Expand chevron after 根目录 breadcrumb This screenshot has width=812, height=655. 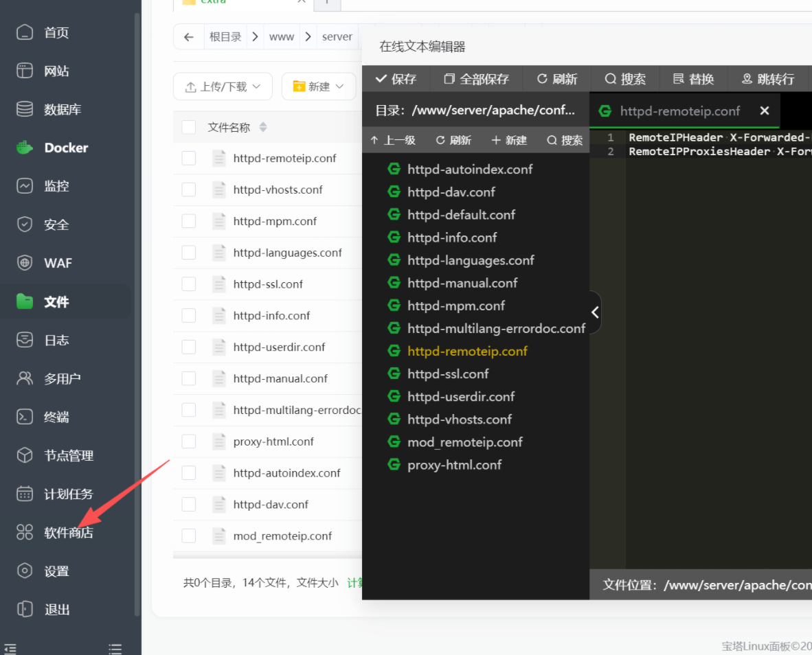pos(255,37)
